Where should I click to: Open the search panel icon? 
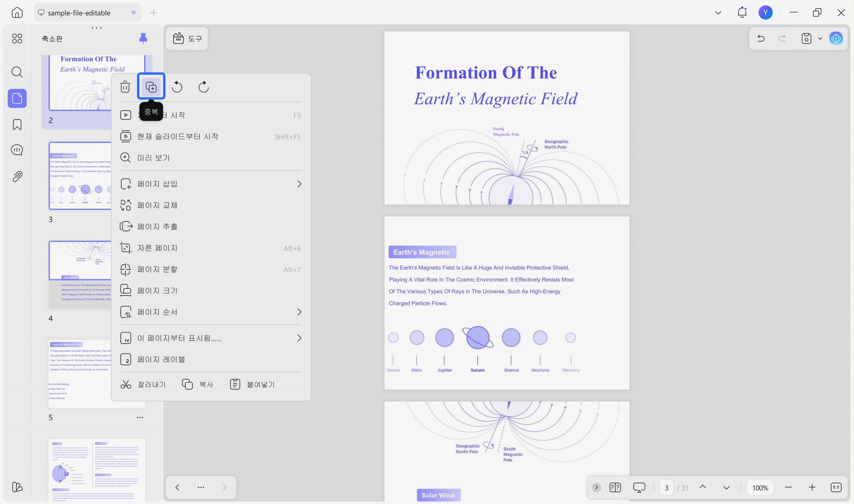(x=17, y=72)
